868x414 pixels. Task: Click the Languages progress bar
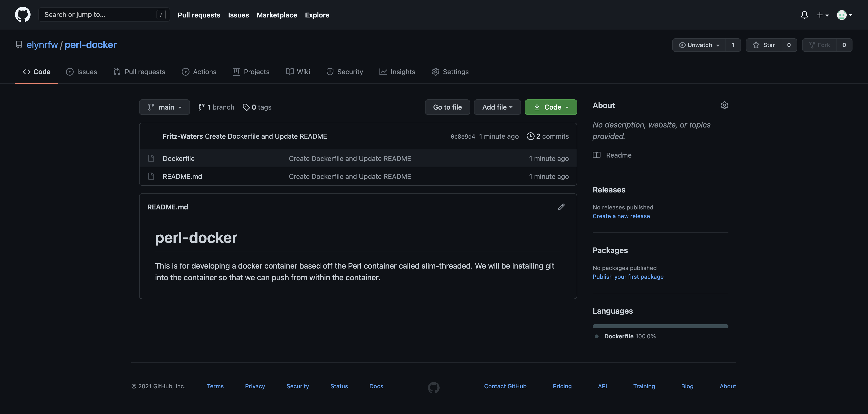coord(660,326)
